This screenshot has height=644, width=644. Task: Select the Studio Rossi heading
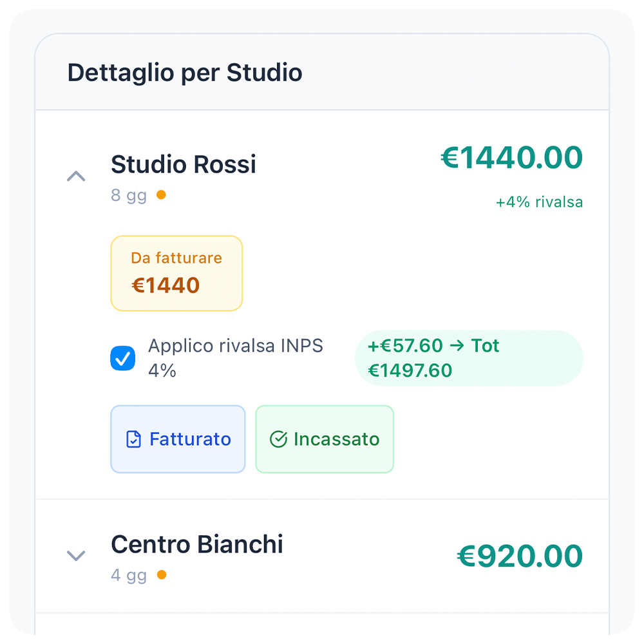pos(184,164)
